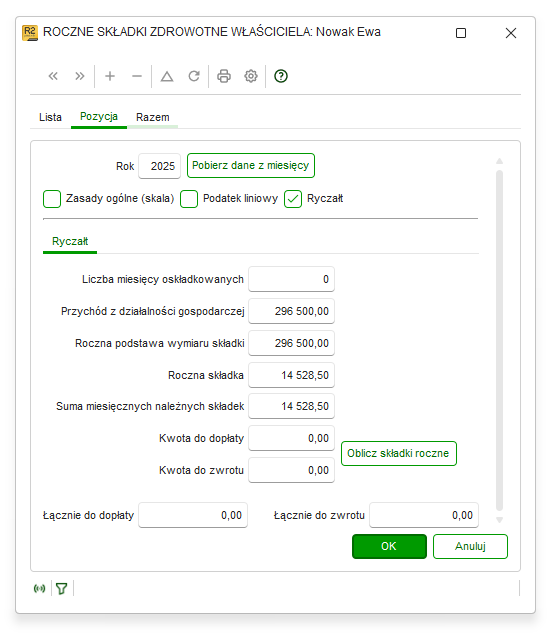Click the vertical scrollbar down arrow
Screen dimensions: 558x642
pyautogui.click(x=499, y=520)
